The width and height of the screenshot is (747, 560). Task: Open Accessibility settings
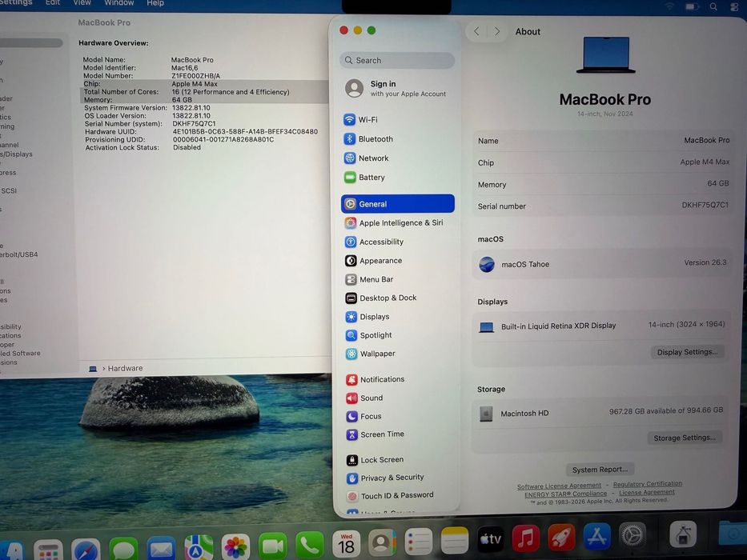(x=397, y=242)
